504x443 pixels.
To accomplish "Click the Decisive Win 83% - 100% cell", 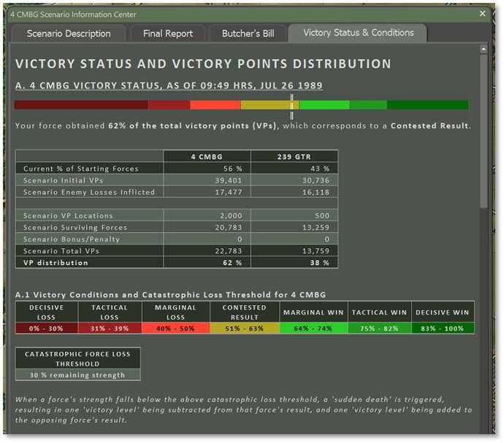I will (x=443, y=328).
